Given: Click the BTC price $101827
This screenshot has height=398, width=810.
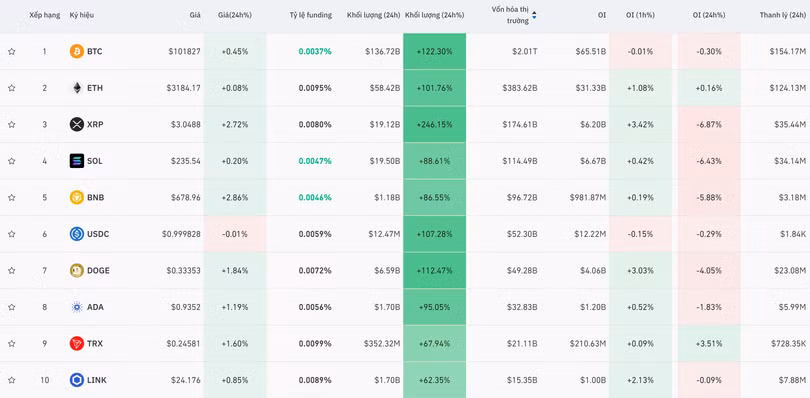Looking at the screenshot, I should pyautogui.click(x=184, y=51).
